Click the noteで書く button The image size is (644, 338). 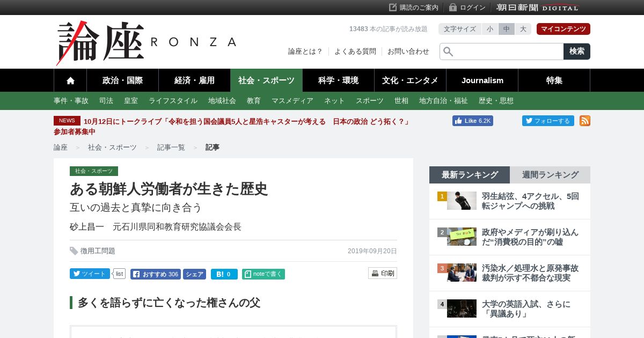tap(264, 274)
